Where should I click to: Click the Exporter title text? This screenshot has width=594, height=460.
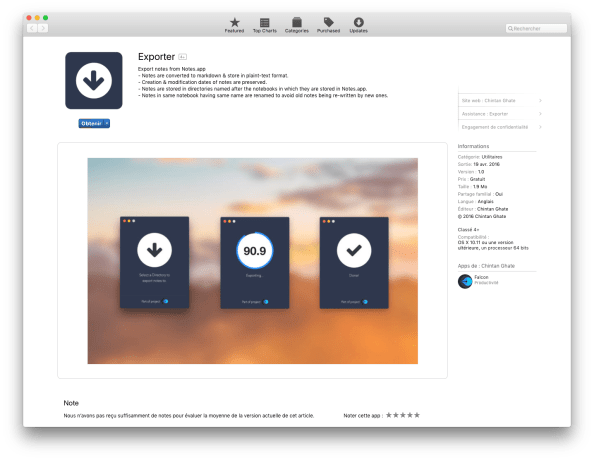point(156,57)
